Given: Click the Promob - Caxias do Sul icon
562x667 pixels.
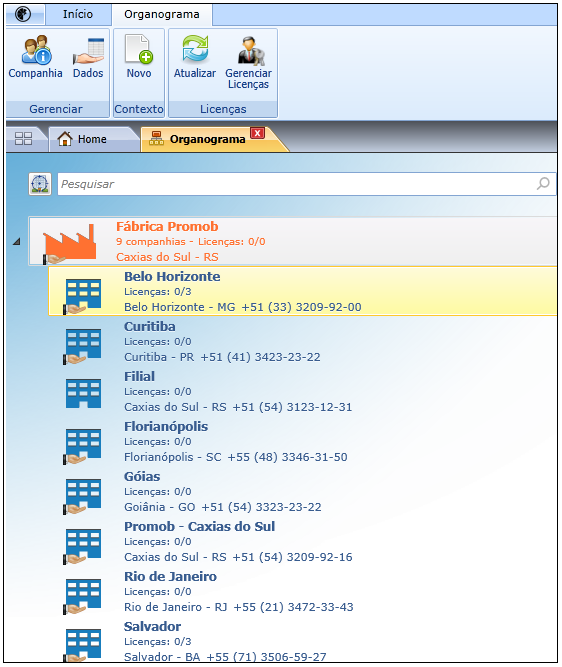Looking at the screenshot, I should pos(83,546).
